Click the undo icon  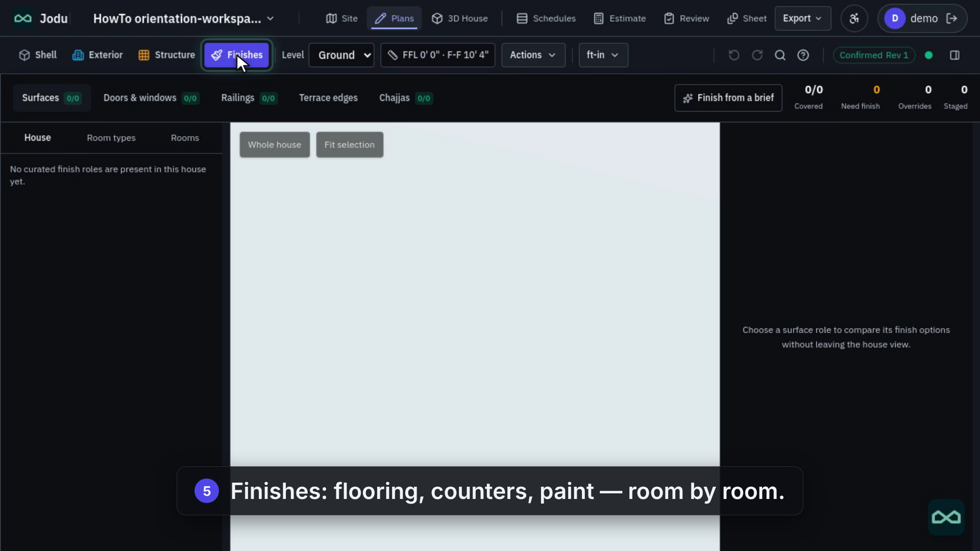(733, 55)
